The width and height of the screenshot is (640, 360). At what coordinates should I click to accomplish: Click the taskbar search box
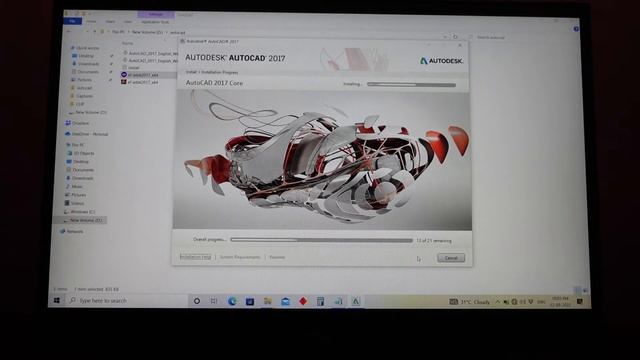127,301
